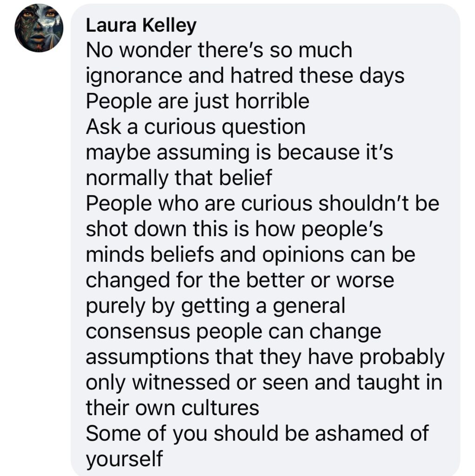This screenshot has height=476, width=475.
Task: Click the text "maybe assuming is because it's"
Action: point(239,152)
